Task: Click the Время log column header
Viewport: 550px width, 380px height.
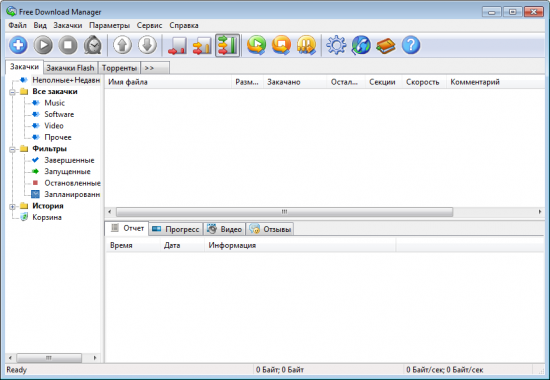Action: 133,245
